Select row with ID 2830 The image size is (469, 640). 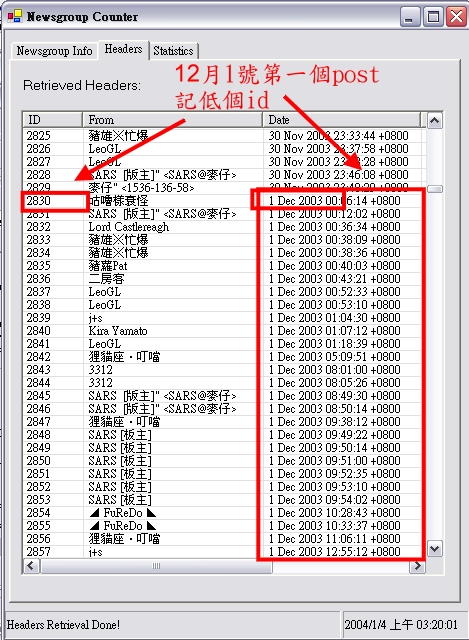pos(224,201)
